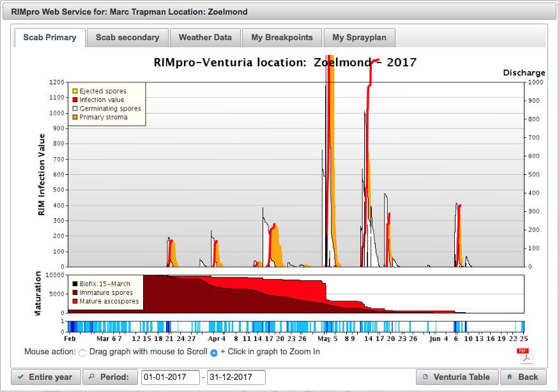Click the RIMpro Web Service header title

(130, 11)
